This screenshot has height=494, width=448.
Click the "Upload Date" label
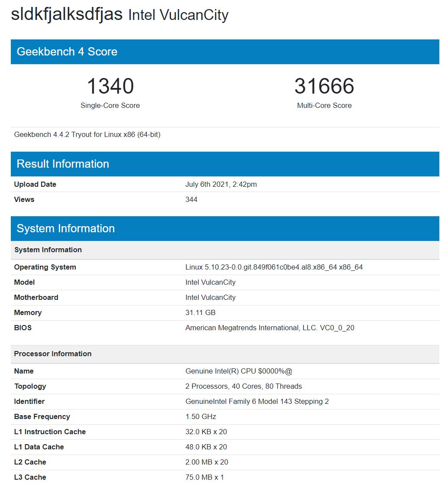[35, 184]
